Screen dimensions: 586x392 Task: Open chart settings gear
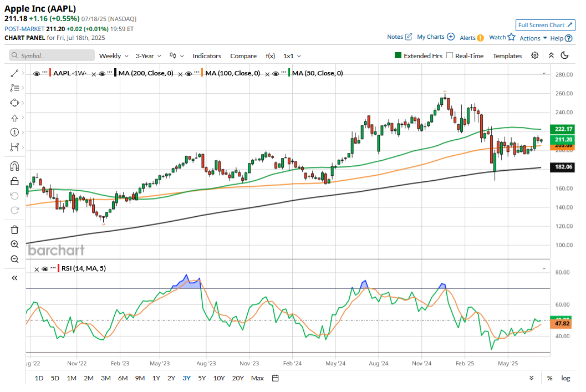pos(535,55)
